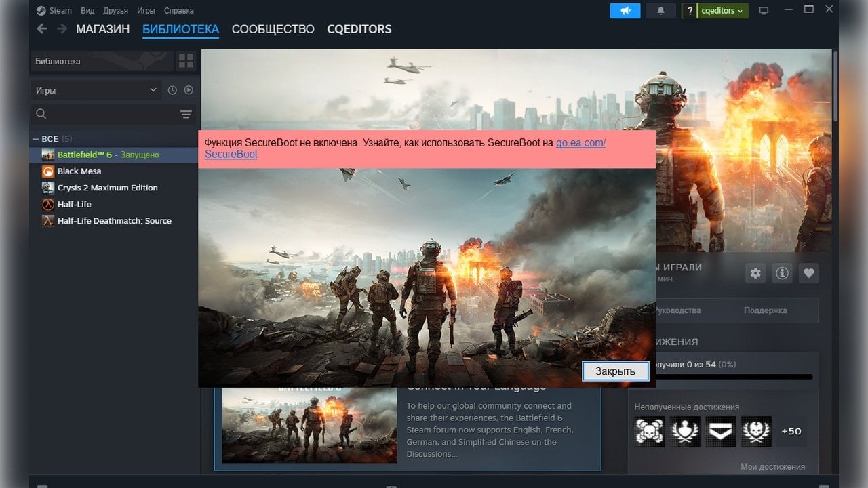The height and width of the screenshot is (488, 868).
Task: Open the Друзья menu
Action: (114, 11)
